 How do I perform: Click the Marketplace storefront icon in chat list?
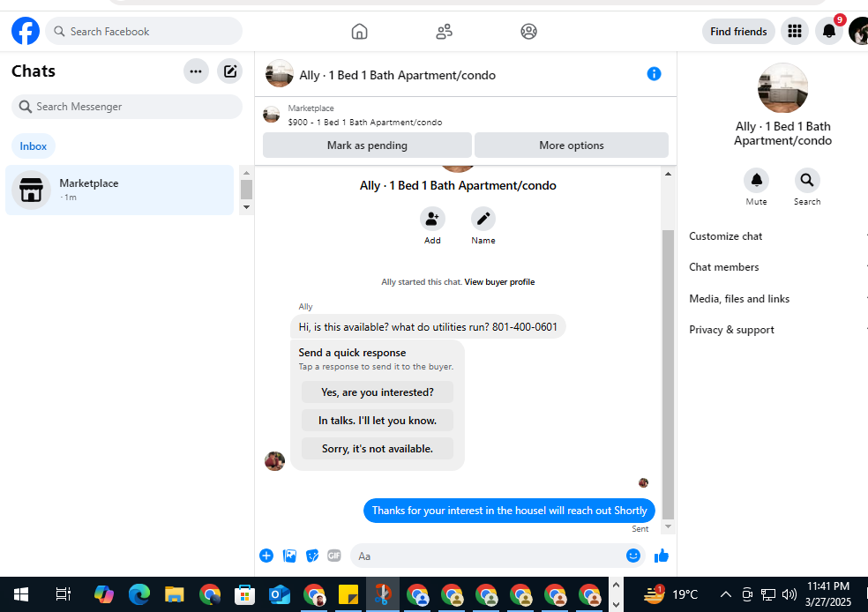pos(31,190)
